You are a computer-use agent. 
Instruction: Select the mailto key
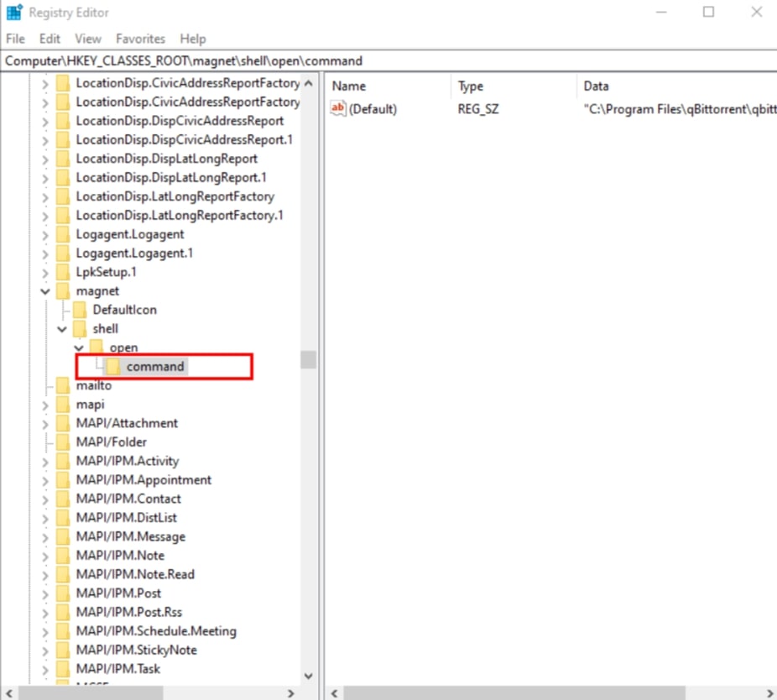[94, 385]
